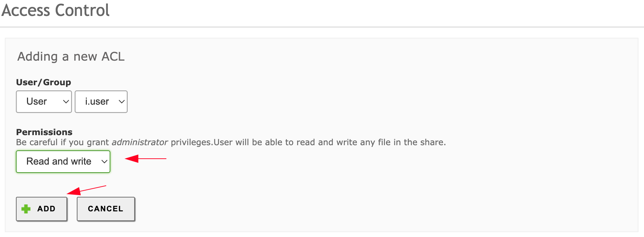Cancel adding the new ACL
Viewport: 644px width, 237px height.
(105, 209)
